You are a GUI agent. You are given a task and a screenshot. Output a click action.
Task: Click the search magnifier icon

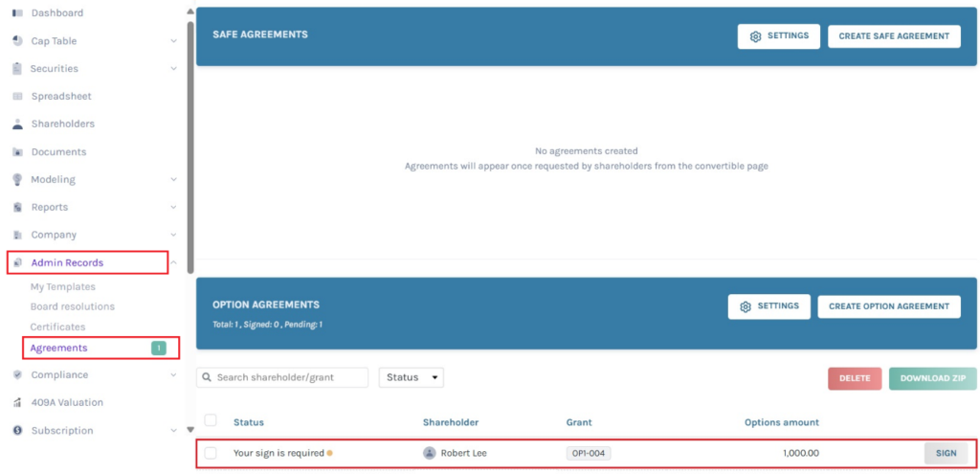point(207,377)
